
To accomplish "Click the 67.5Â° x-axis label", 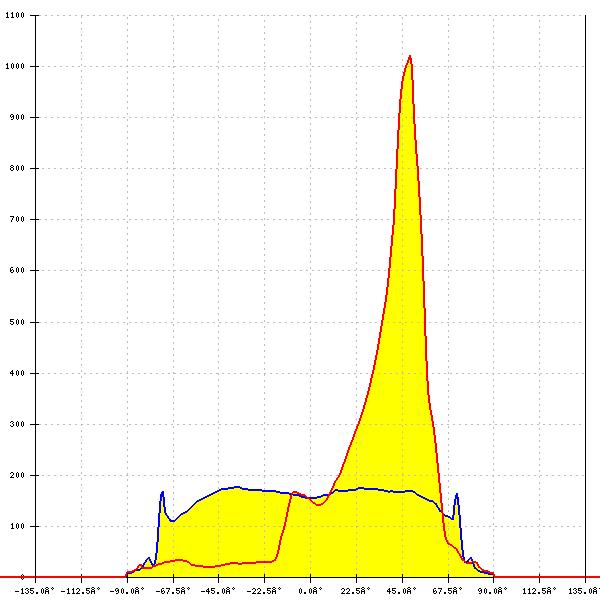I will pyautogui.click(x=447, y=591).
